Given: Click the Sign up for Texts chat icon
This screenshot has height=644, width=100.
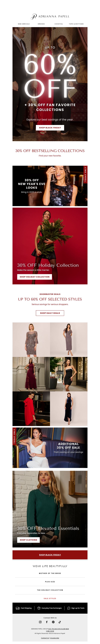Looking at the screenshot, I should [69, 608].
